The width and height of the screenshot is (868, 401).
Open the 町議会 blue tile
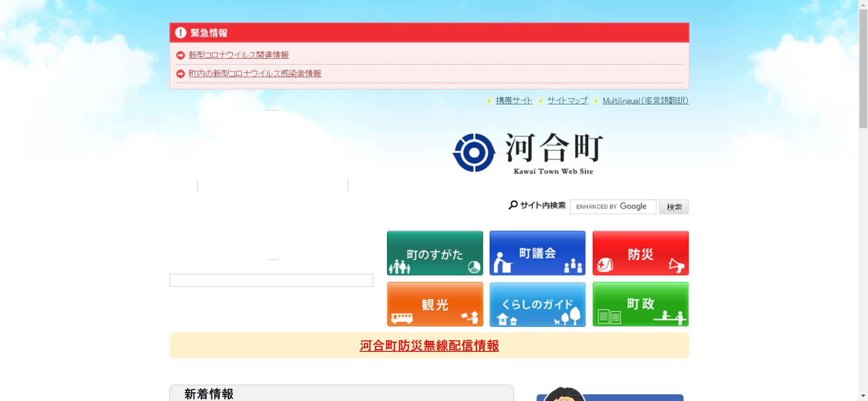(x=537, y=253)
